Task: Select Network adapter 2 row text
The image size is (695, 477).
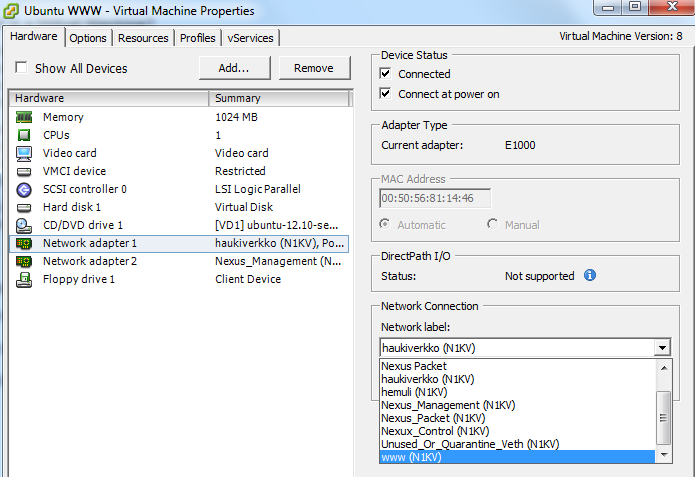Action: pos(90,261)
